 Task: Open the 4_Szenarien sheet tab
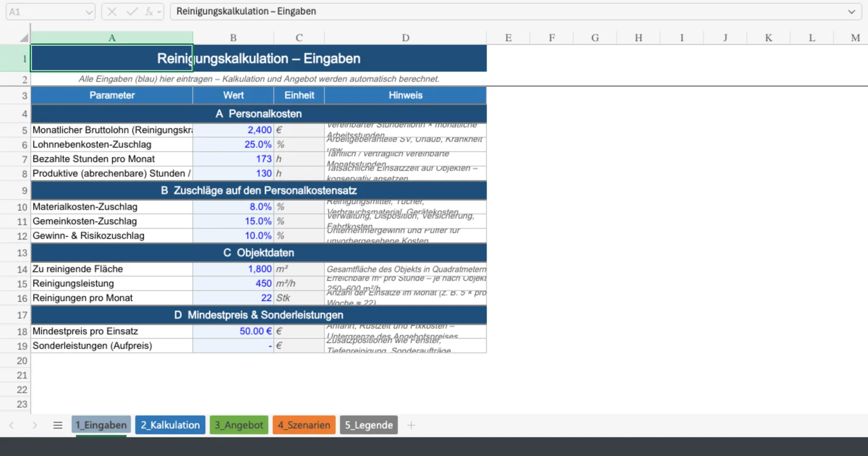pyautogui.click(x=304, y=425)
